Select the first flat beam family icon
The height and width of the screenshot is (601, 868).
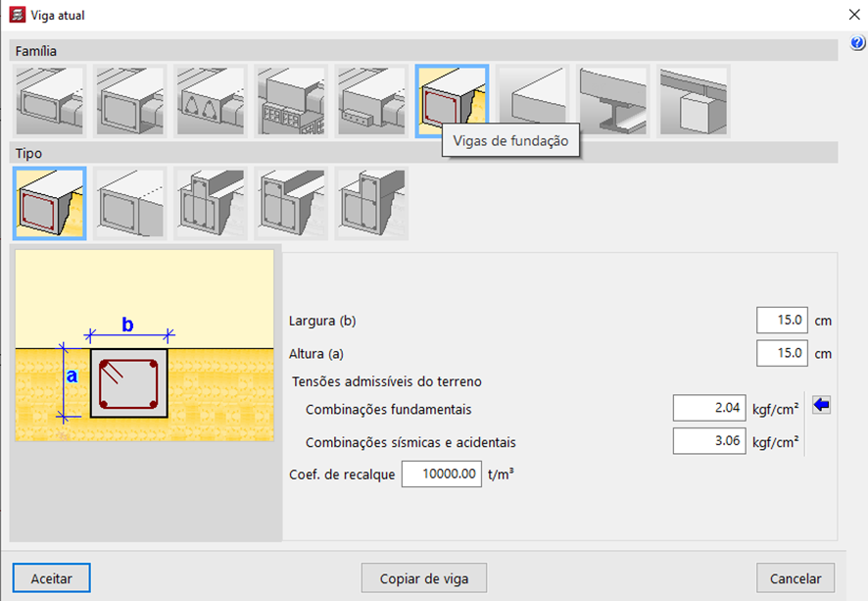(49, 101)
